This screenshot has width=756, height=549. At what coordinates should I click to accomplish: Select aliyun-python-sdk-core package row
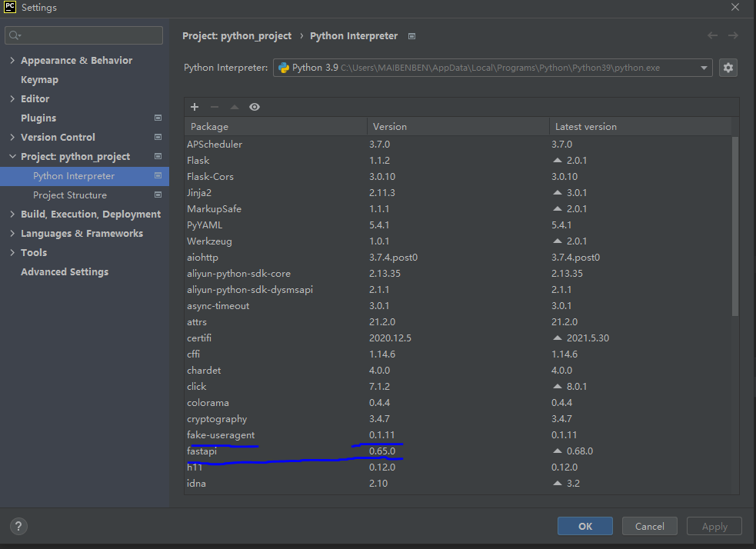click(458, 273)
